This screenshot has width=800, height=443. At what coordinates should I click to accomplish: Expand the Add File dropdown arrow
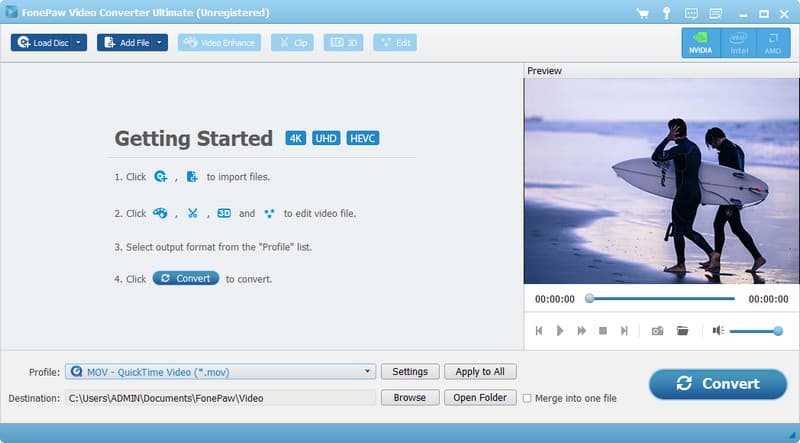coord(159,43)
